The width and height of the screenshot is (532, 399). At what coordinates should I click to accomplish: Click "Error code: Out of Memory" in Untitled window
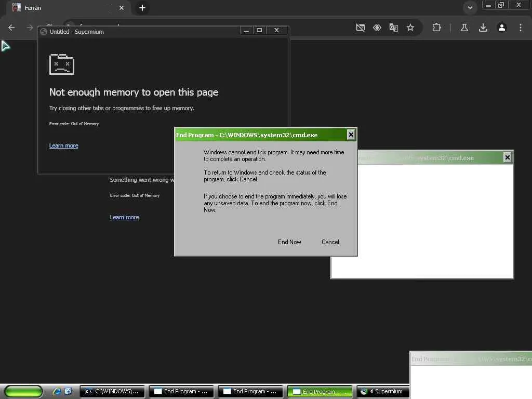click(74, 124)
